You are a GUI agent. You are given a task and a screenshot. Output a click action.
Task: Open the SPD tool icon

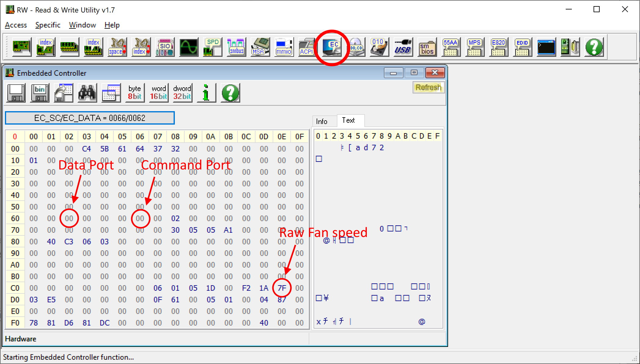[212, 47]
